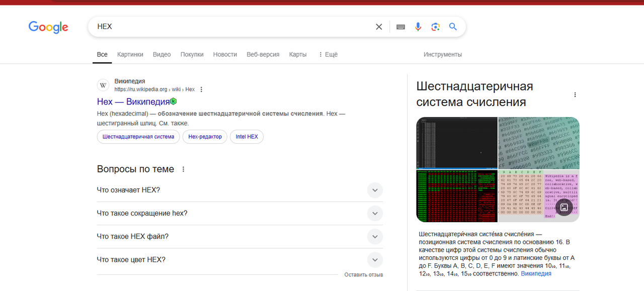Click the image gallery icon on thumbnails
This screenshot has height=291, width=644.
click(564, 207)
